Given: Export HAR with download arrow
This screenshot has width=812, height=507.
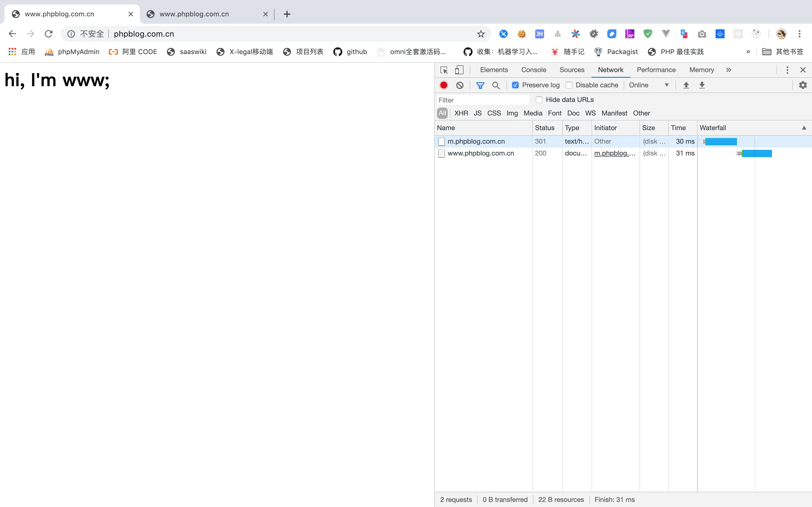Looking at the screenshot, I should click(x=702, y=85).
